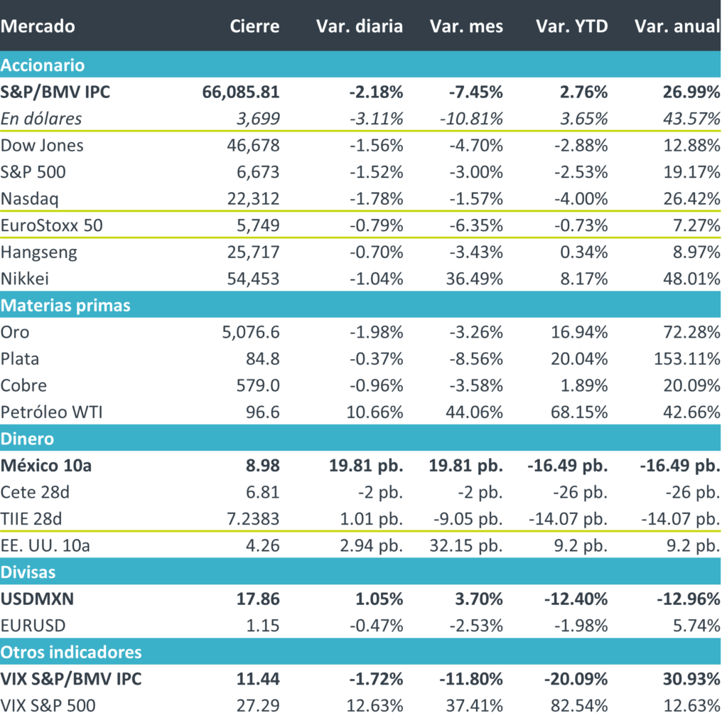Click the Mercado column header
Image resolution: width=722 pixels, height=728 pixels.
pos(38,26)
